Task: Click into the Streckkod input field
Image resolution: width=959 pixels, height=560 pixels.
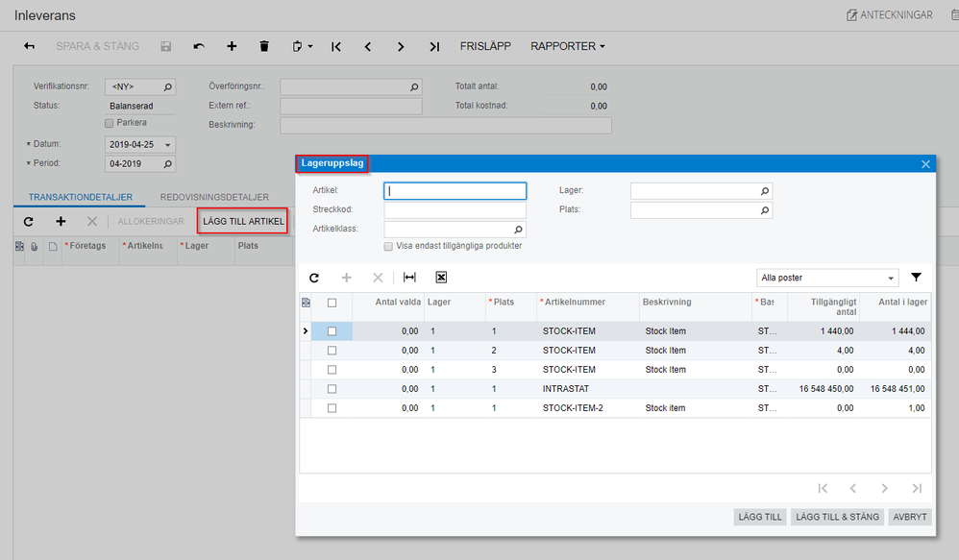Action: tap(455, 210)
